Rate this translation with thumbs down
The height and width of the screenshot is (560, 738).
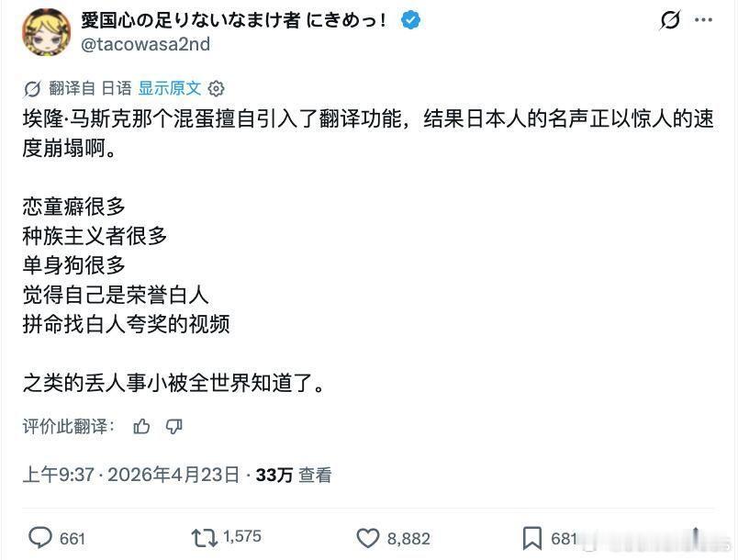[173, 426]
